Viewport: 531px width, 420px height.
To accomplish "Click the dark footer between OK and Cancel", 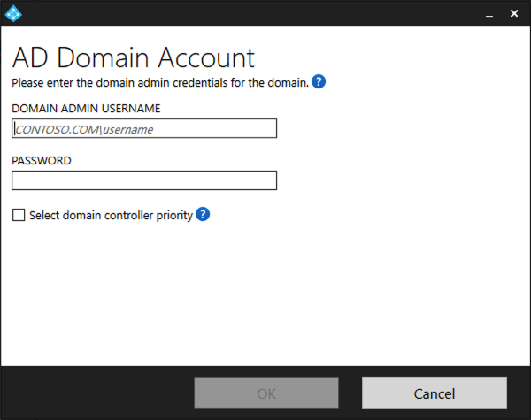I will pyautogui.click(x=350, y=393).
